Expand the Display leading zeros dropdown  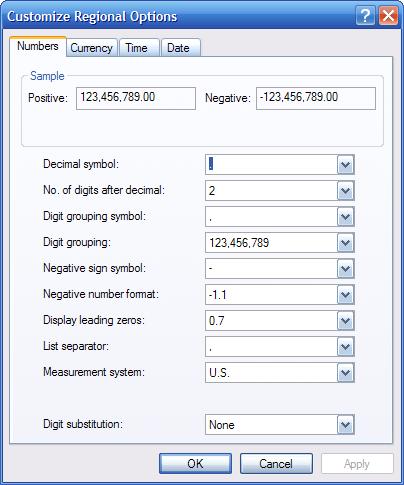point(345,321)
